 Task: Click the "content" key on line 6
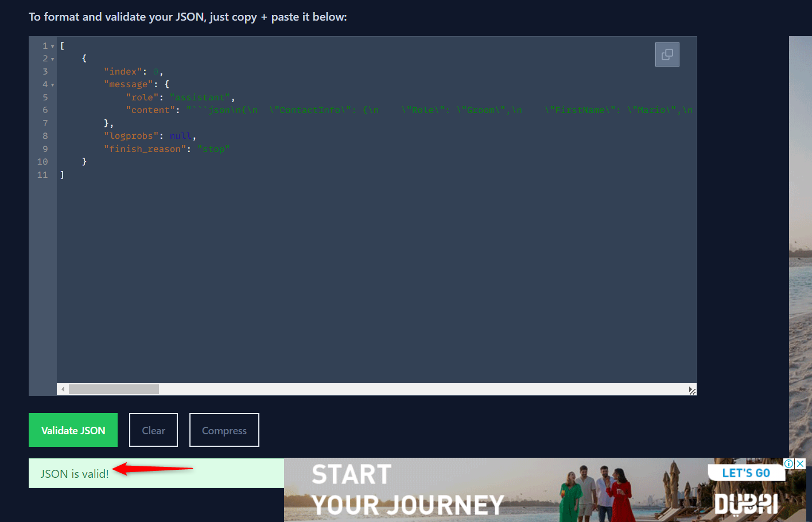[150, 110]
